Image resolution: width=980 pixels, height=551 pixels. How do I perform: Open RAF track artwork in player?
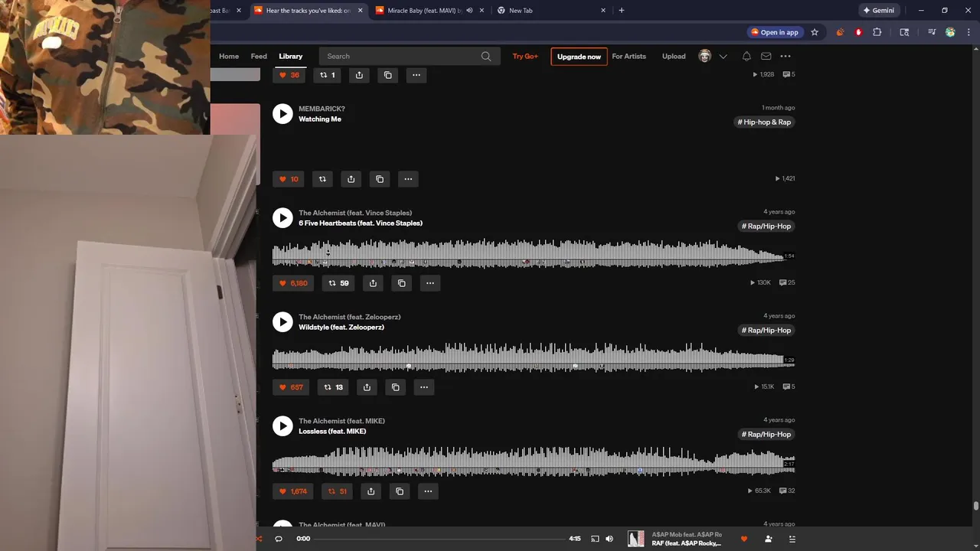tap(636, 539)
